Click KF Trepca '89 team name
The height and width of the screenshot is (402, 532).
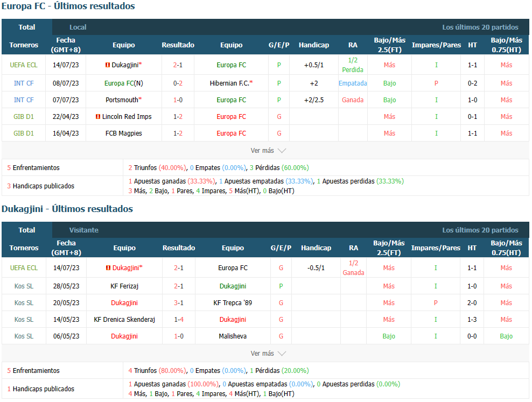233,302
